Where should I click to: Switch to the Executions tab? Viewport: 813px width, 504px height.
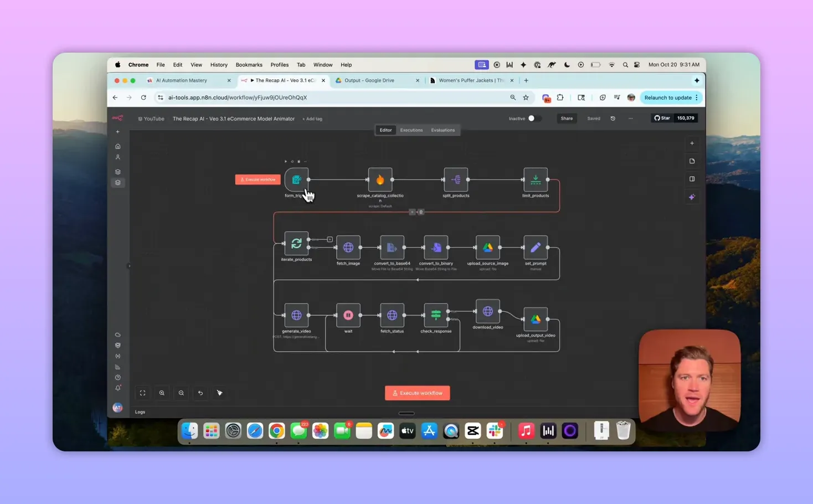click(411, 130)
